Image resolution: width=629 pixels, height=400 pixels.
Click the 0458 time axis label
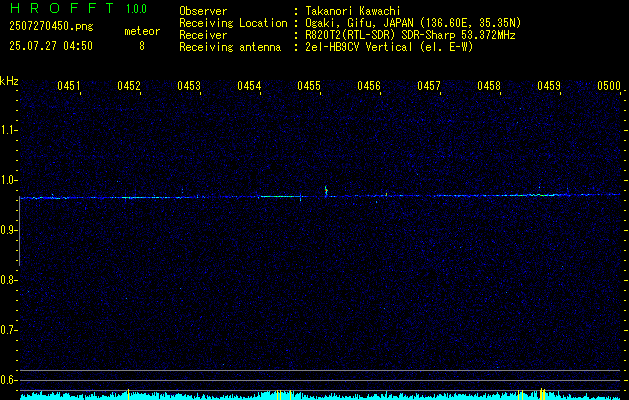489,86
